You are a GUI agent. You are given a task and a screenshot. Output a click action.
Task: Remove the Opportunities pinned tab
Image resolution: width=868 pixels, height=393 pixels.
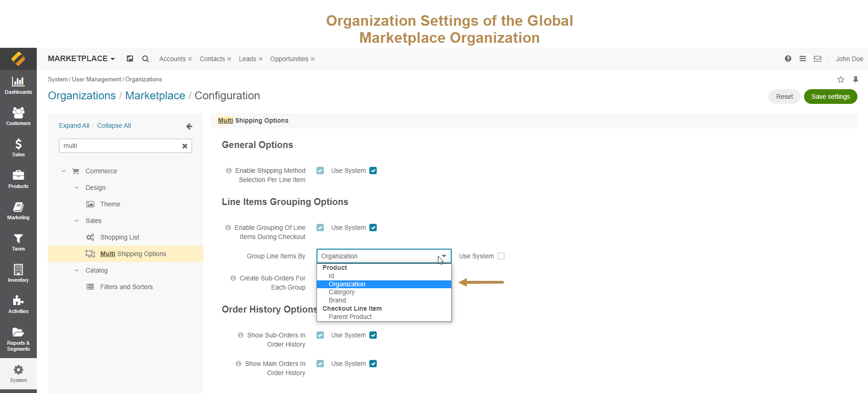click(x=313, y=59)
